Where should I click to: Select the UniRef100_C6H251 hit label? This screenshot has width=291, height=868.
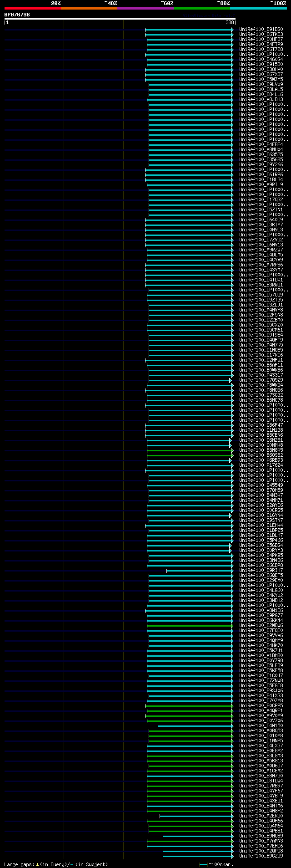tap(261, 440)
